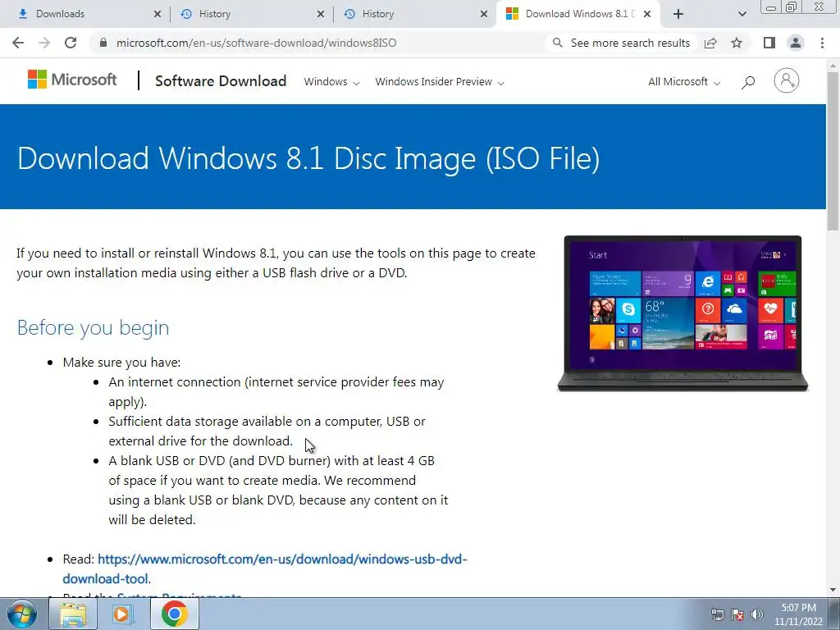
Task: Close the Download Windows 8.1 tab
Action: click(x=647, y=14)
